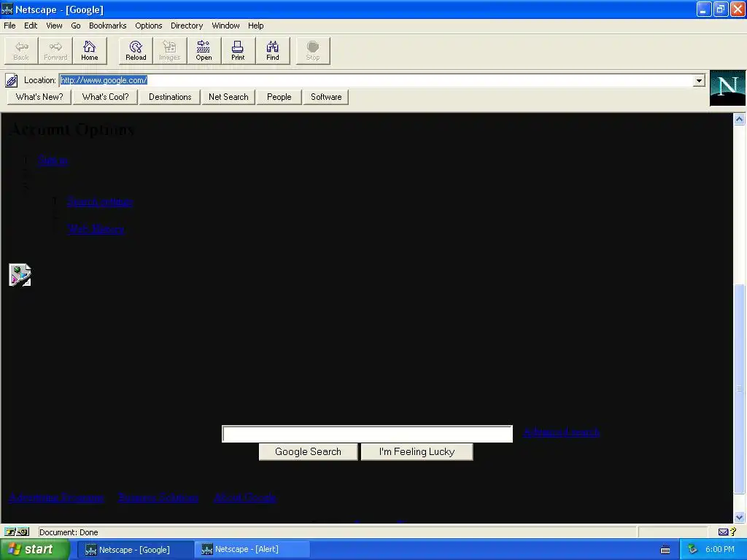
Task: Go to the Home page
Action: click(x=90, y=50)
